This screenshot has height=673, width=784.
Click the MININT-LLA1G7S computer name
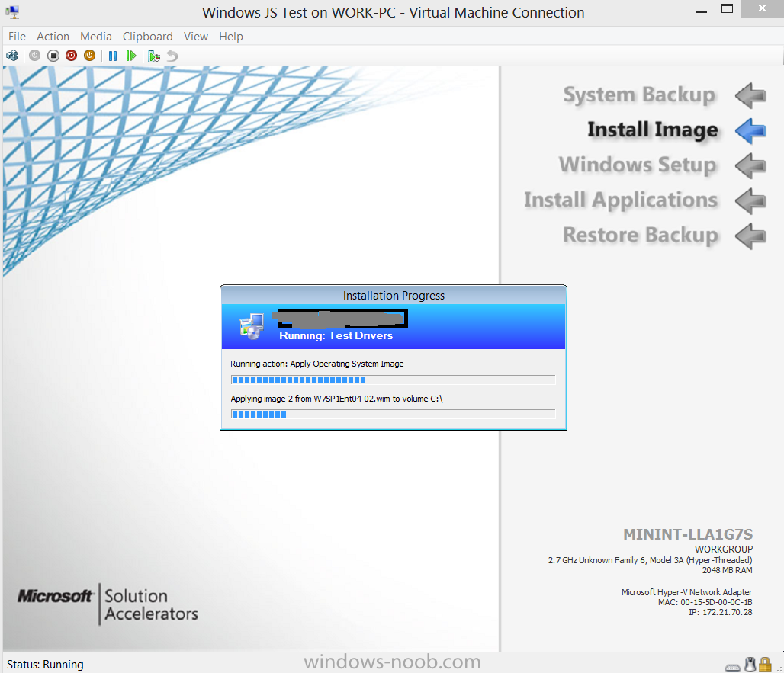[x=687, y=534]
